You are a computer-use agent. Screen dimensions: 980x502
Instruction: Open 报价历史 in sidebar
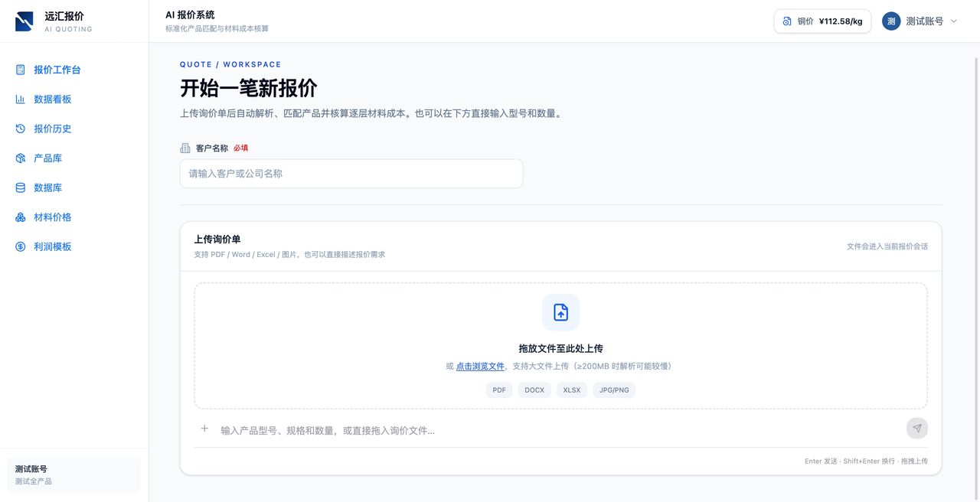pos(74,129)
